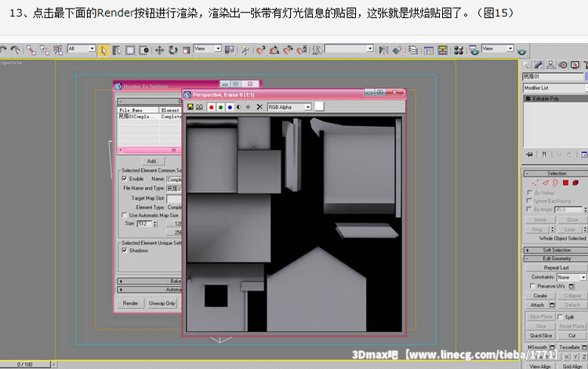Image resolution: width=588 pixels, height=369 pixels.
Task: Choose the Rectangular Selection Region tool
Action: [130, 50]
